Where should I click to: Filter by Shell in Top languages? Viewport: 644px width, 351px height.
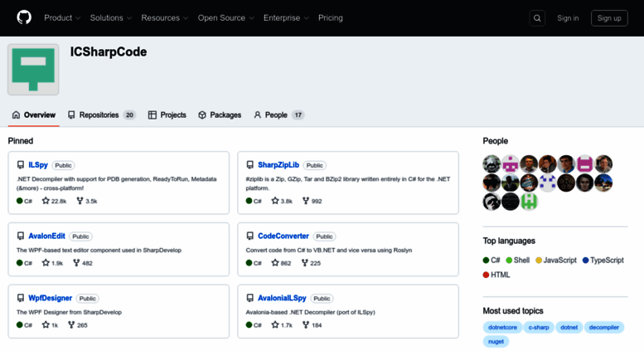pyautogui.click(x=517, y=261)
